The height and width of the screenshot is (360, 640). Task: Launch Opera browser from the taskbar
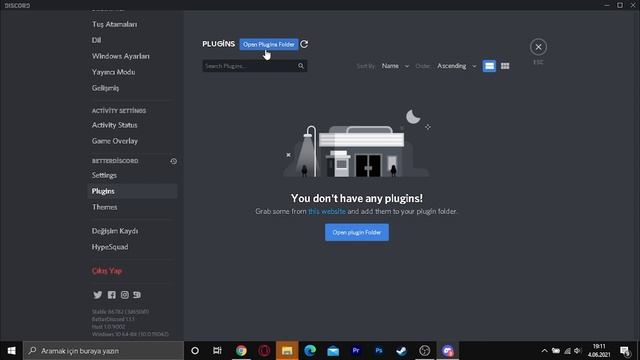click(x=264, y=351)
